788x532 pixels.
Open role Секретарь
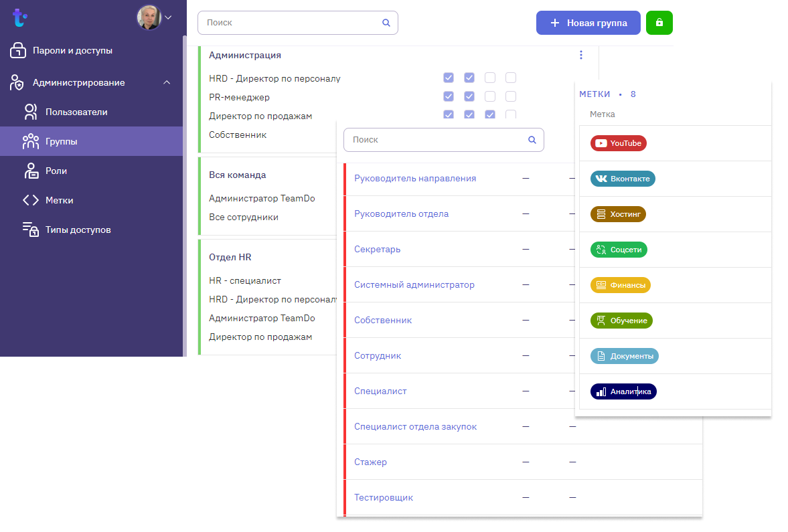(x=378, y=249)
